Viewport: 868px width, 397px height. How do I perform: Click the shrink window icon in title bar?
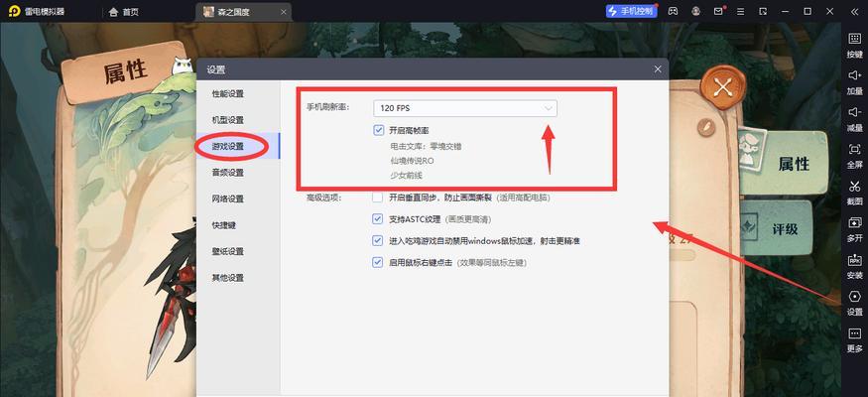point(763,11)
